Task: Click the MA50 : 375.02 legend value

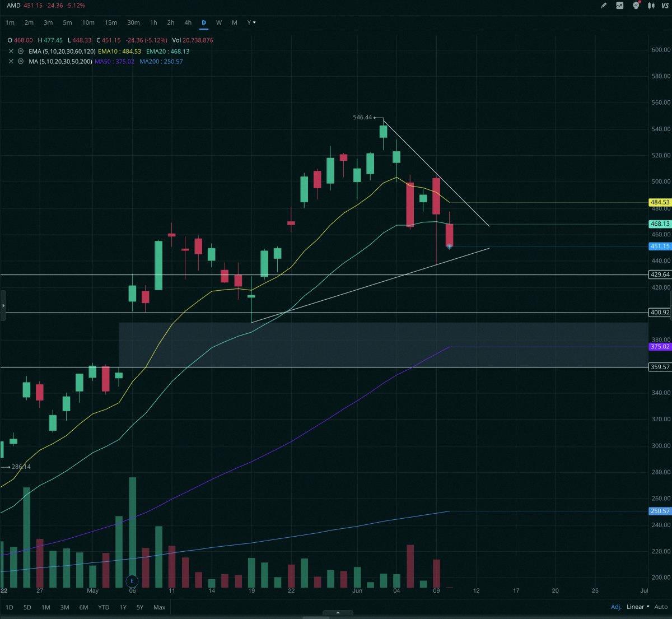Action: point(115,61)
